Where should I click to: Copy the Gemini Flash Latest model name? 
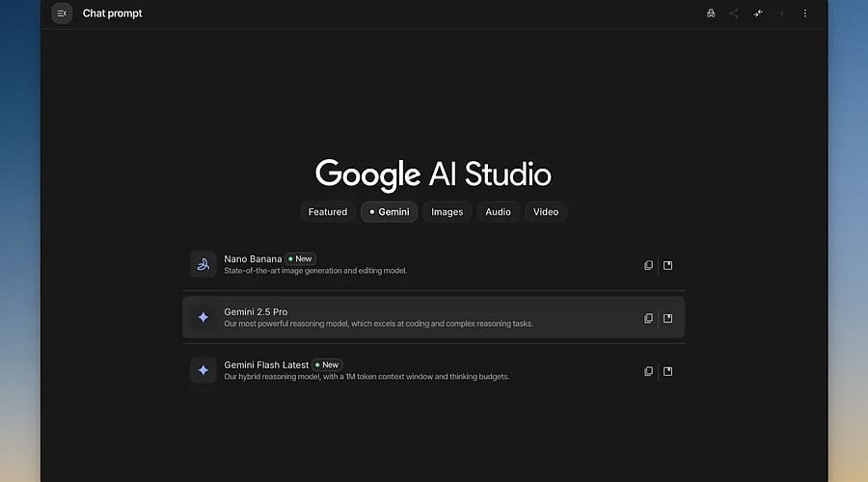(648, 371)
